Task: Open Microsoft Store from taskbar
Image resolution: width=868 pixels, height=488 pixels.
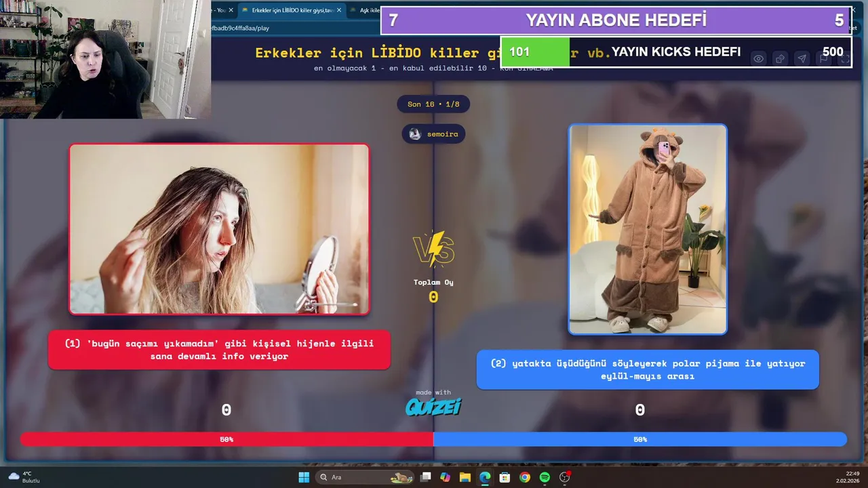Action: (x=505, y=477)
